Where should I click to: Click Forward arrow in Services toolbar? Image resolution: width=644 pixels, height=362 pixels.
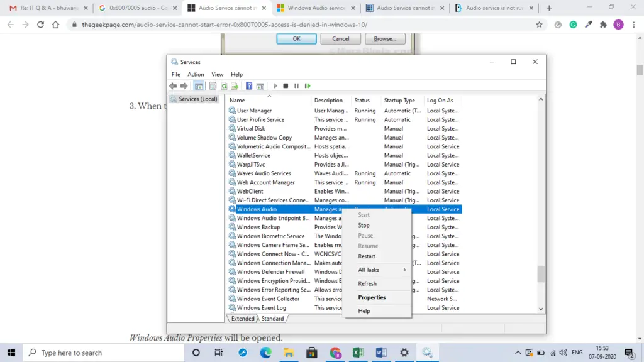[x=184, y=85]
